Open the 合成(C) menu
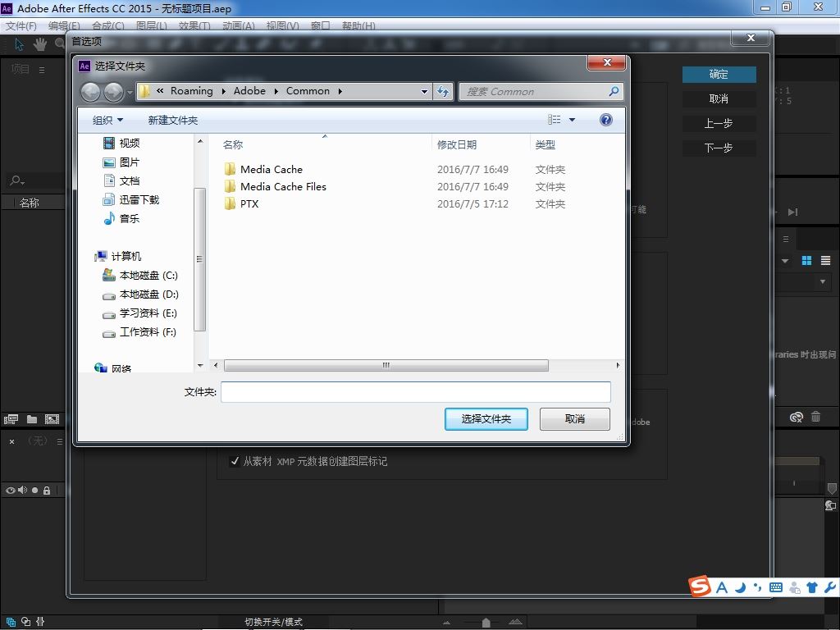This screenshot has width=840, height=630. tap(107, 25)
